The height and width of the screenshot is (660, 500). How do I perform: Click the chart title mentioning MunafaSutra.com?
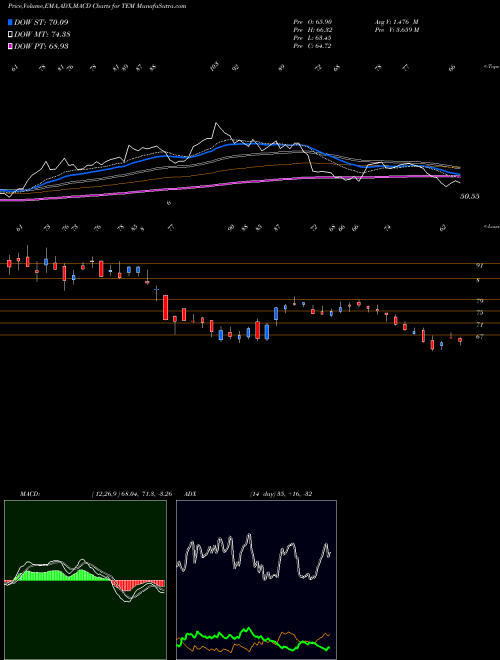tap(97, 6)
